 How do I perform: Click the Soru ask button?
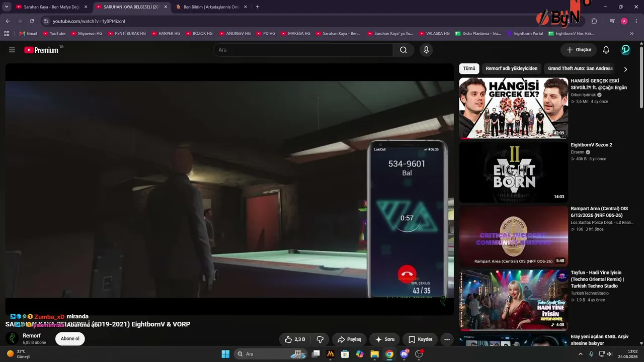[x=385, y=339]
